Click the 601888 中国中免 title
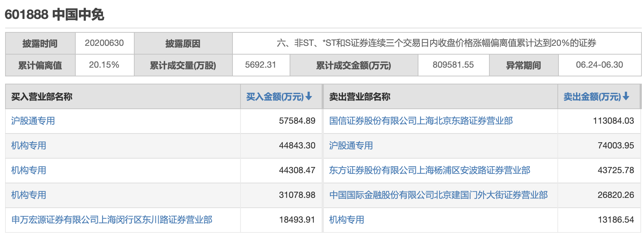The image size is (644, 235). point(55,15)
